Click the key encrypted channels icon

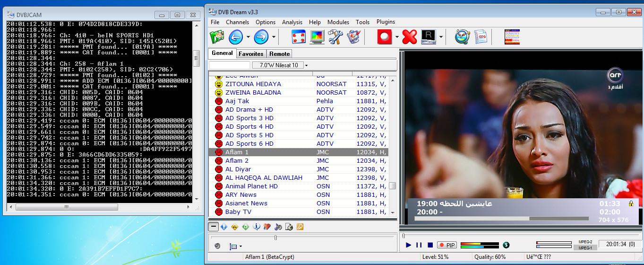[x=300, y=227]
